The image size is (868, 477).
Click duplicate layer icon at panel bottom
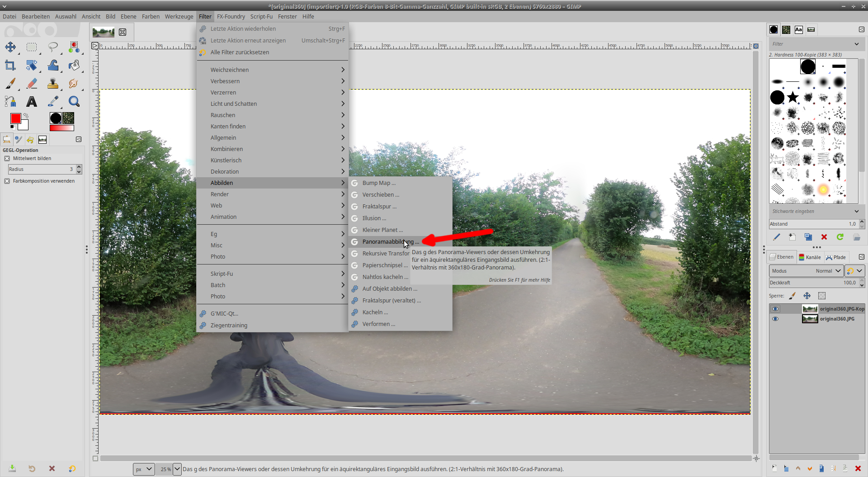pos(821,468)
